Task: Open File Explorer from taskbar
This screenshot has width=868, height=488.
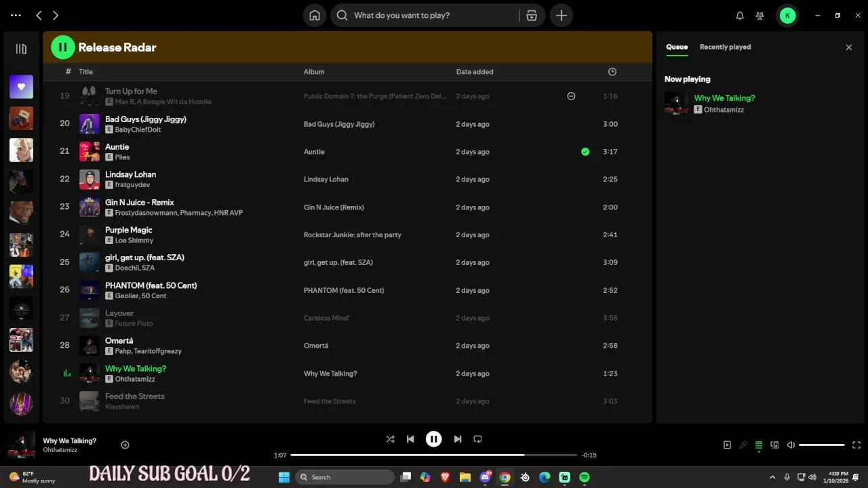Action: pos(465,477)
